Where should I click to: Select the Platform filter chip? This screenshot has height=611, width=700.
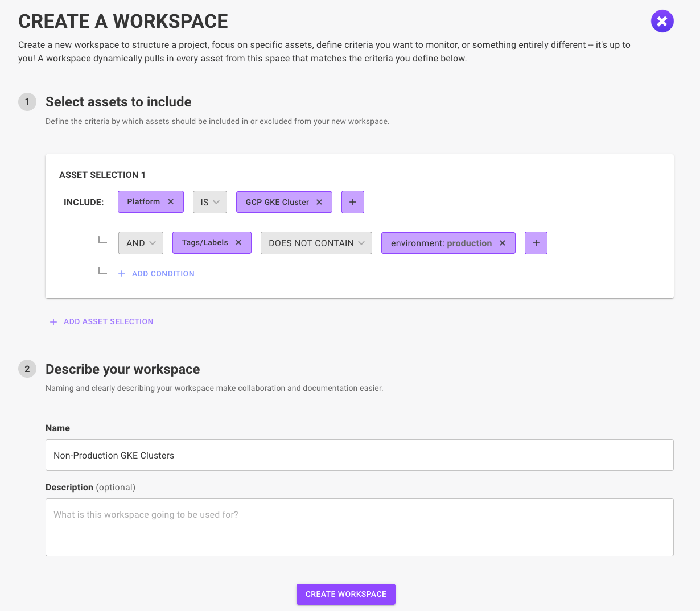pyautogui.click(x=142, y=201)
